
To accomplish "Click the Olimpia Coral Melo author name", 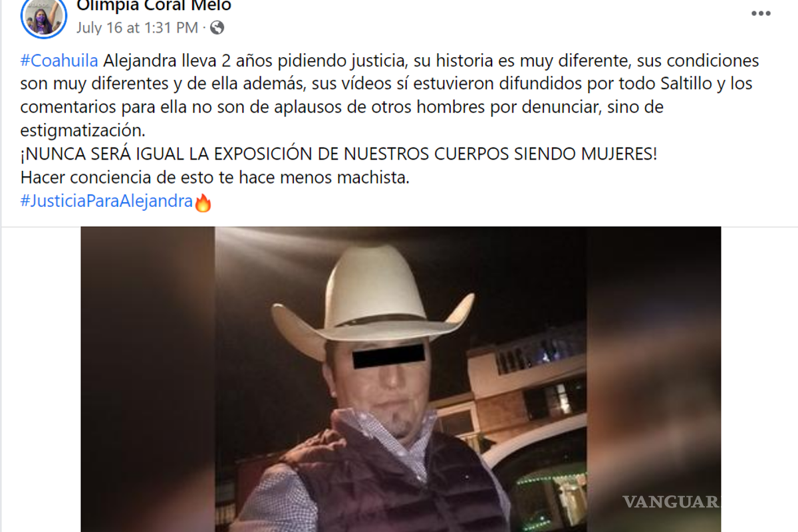I will click(x=154, y=6).
